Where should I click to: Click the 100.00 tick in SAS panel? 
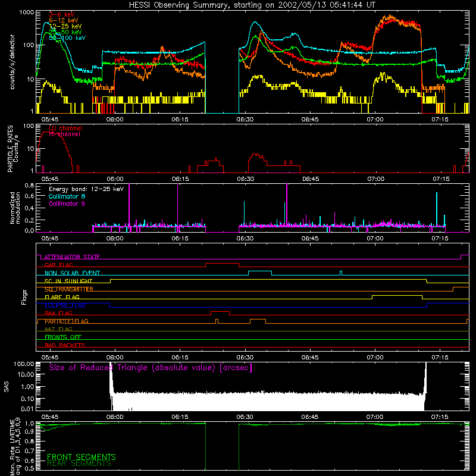point(24,364)
